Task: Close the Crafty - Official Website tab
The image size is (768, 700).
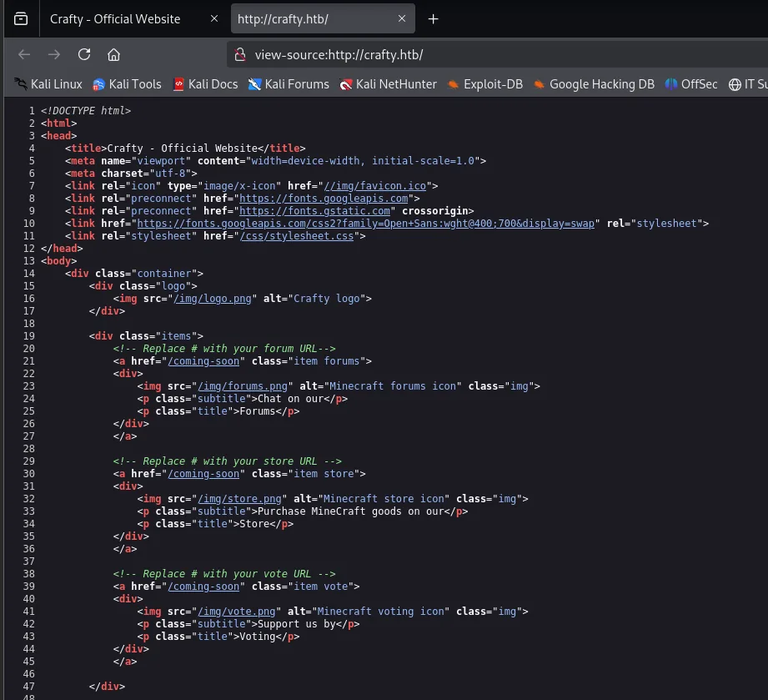Action: click(214, 18)
